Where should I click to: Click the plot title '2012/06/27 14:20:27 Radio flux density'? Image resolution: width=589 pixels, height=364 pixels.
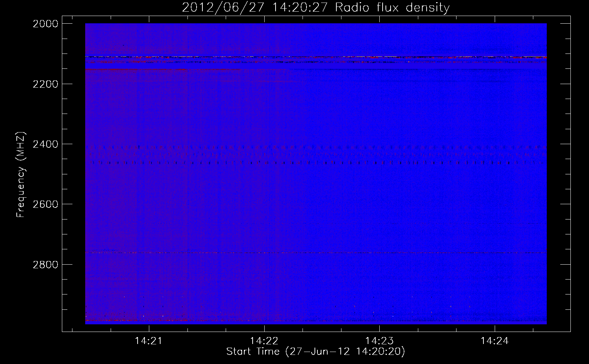(x=316, y=8)
